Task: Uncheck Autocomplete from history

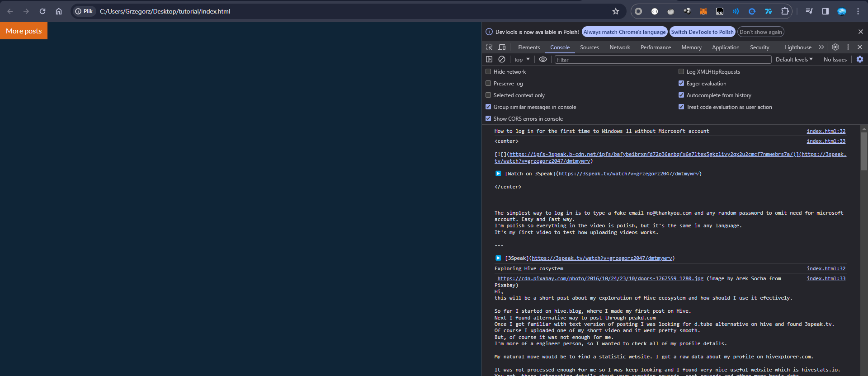Action: click(681, 95)
